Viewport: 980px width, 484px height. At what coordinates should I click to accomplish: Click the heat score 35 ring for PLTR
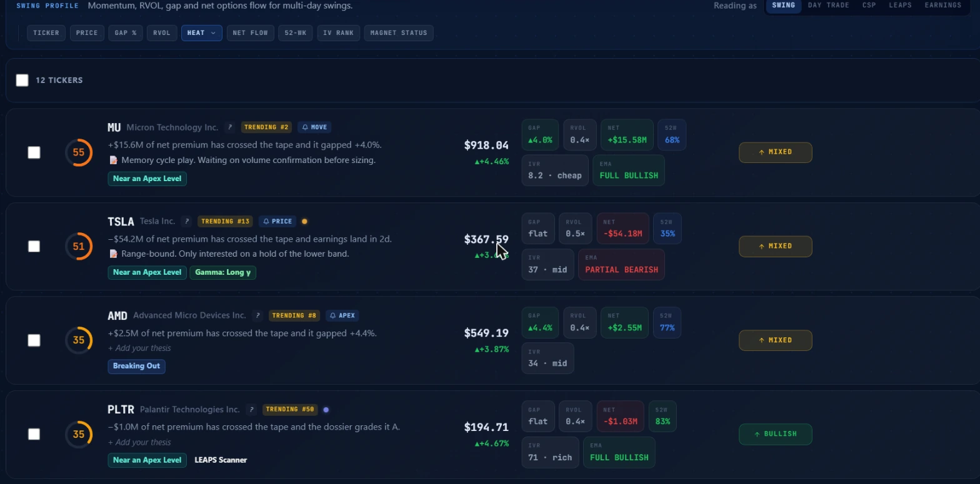(x=79, y=434)
